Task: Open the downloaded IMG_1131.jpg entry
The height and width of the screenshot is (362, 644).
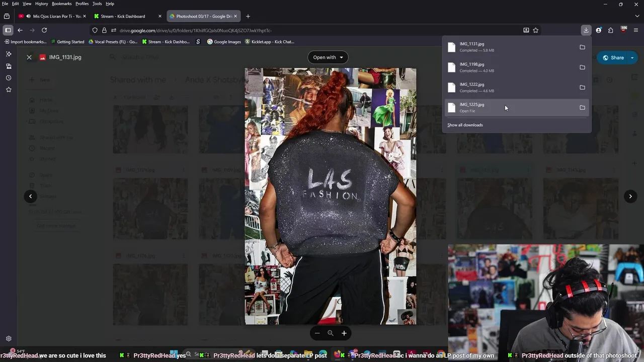Action: (510, 47)
